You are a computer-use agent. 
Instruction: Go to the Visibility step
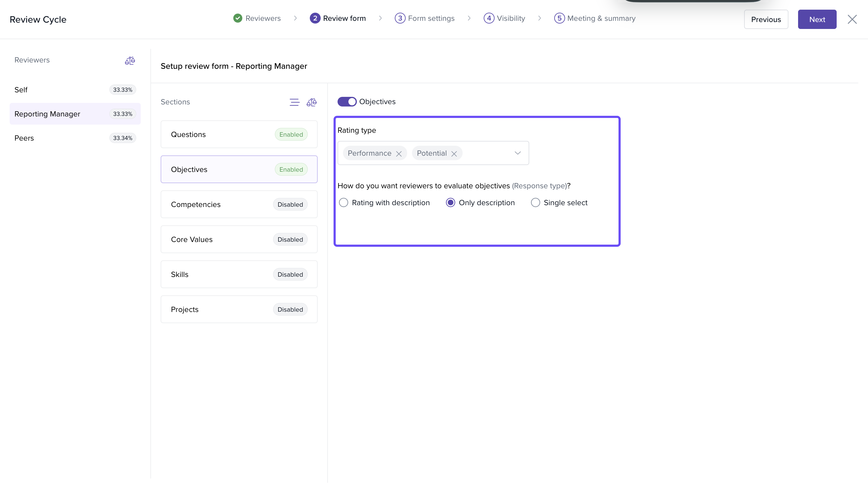pos(510,18)
